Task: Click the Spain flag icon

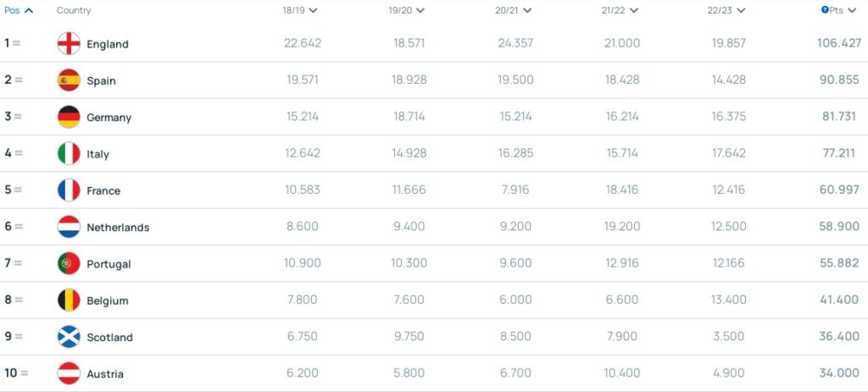Action: point(69,80)
